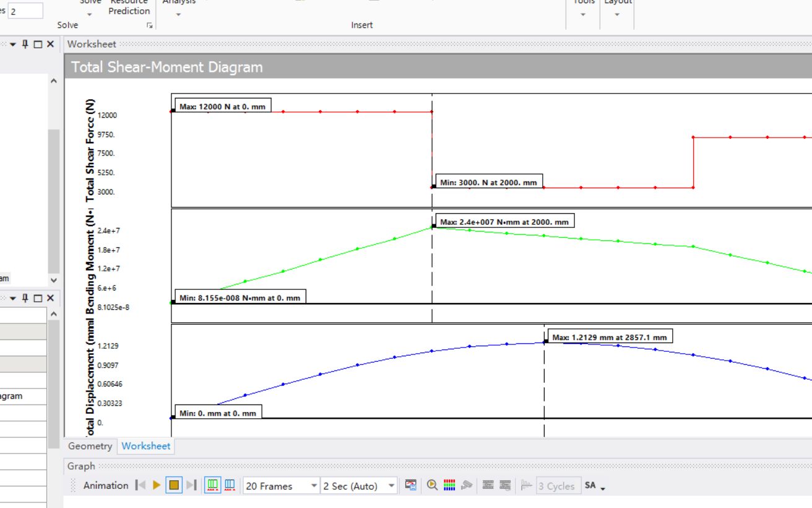Select the Worksheet tab
Screen dimensions: 812x508
146,446
